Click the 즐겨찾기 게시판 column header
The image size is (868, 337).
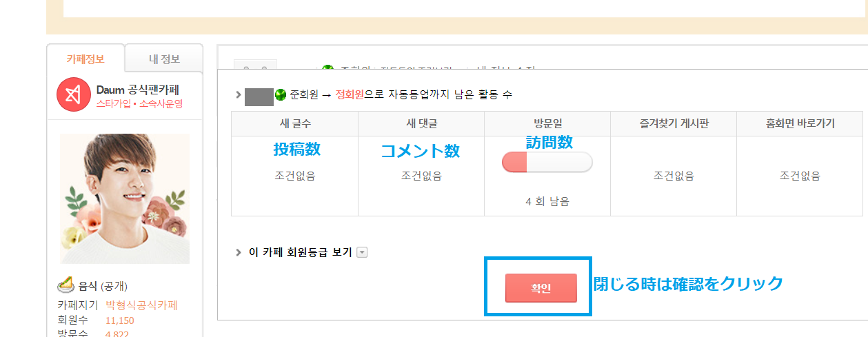click(x=674, y=124)
